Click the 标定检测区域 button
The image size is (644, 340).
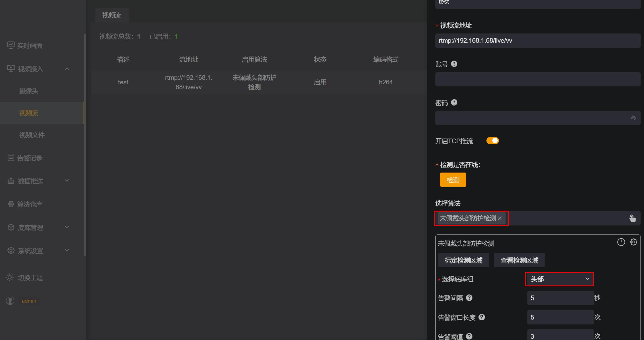[x=463, y=260]
